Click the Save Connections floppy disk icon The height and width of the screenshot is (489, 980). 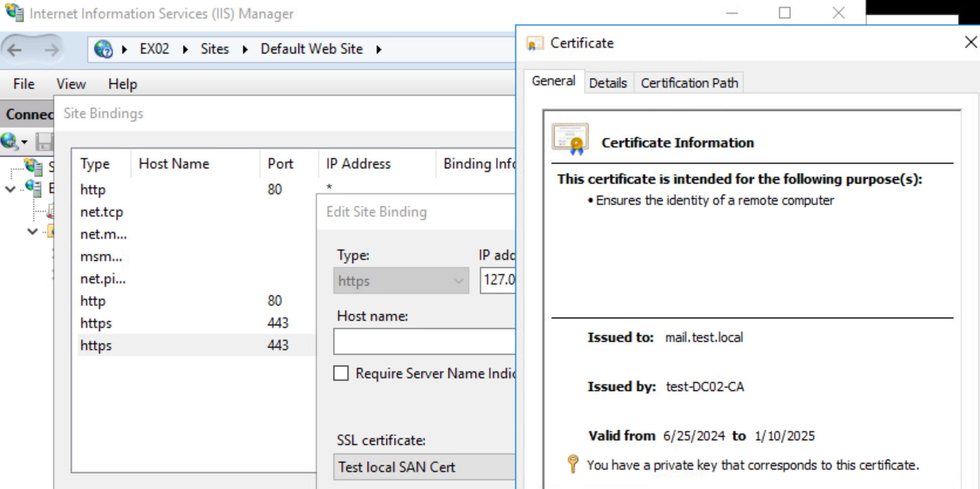point(45,141)
